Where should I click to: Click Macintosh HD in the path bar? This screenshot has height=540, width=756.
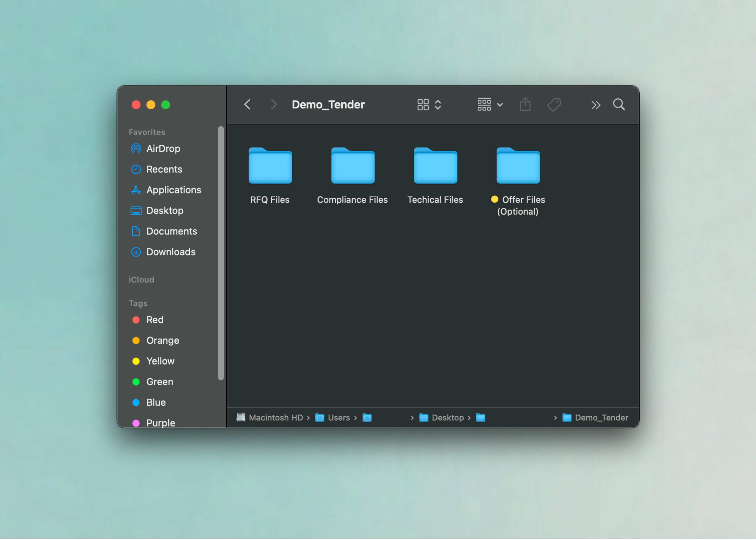coord(276,418)
